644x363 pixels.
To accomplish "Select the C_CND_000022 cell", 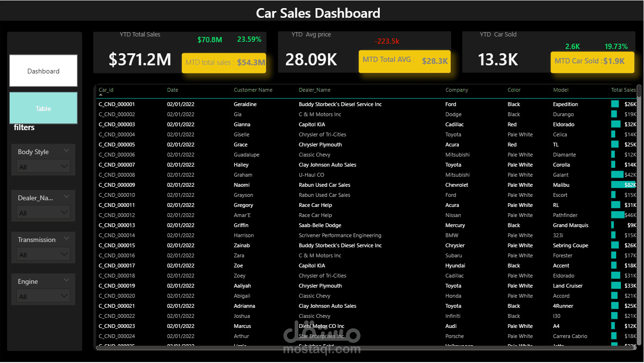I will [x=117, y=316].
